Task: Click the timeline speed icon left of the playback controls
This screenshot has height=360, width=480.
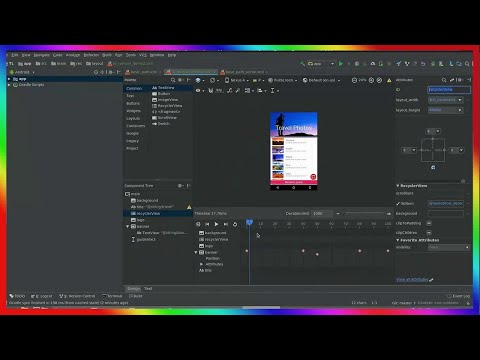Action: pyautogui.click(x=198, y=224)
